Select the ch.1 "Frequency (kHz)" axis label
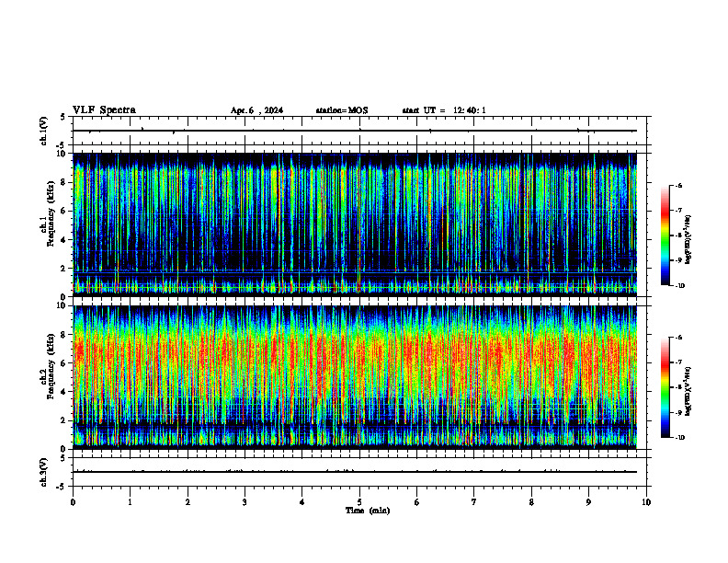Viewport: 728px width, 563px height. click(x=51, y=213)
